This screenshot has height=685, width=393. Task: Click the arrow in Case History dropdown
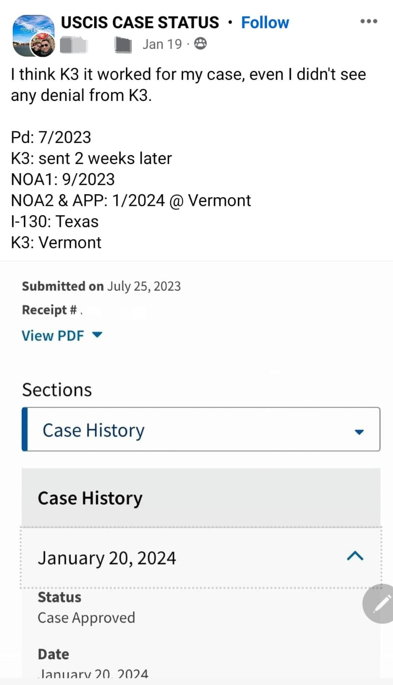[359, 432]
